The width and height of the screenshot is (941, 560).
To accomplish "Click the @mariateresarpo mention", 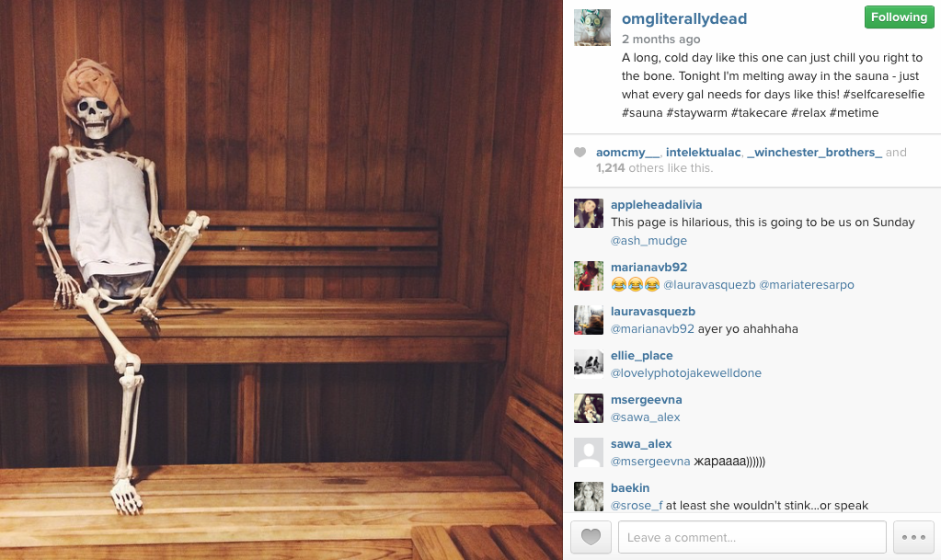I will pyautogui.click(x=807, y=284).
